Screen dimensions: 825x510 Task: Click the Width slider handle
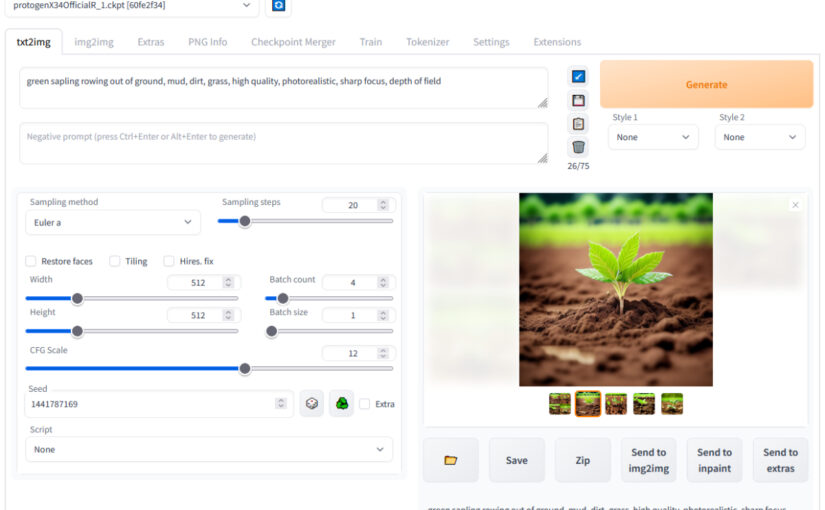coord(77,299)
